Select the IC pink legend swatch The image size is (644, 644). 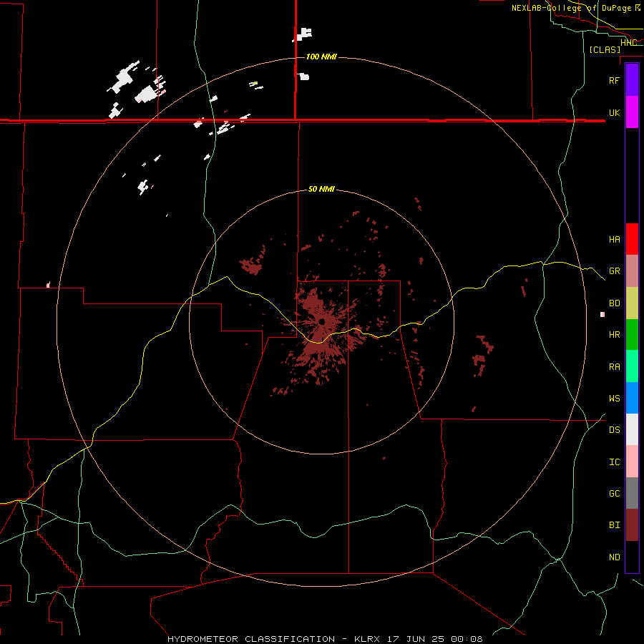(632, 462)
